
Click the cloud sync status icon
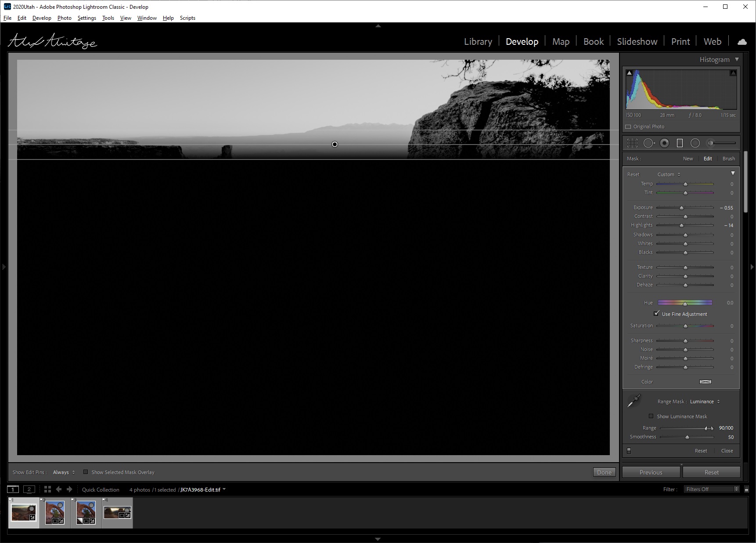(x=742, y=42)
